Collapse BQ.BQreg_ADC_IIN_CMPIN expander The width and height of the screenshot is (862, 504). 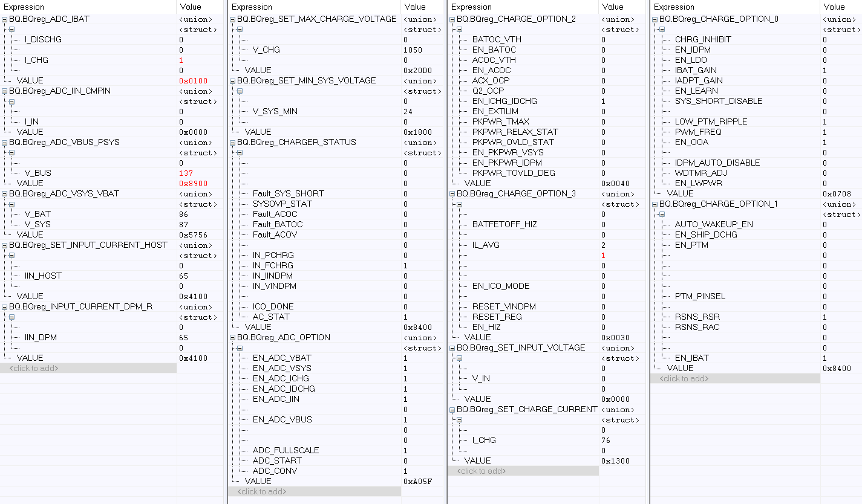4,91
